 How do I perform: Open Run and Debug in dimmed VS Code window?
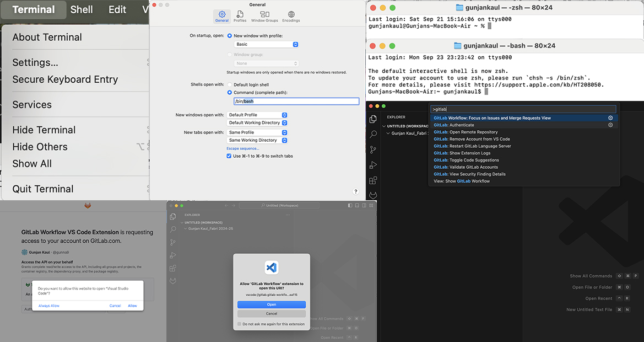(173, 255)
